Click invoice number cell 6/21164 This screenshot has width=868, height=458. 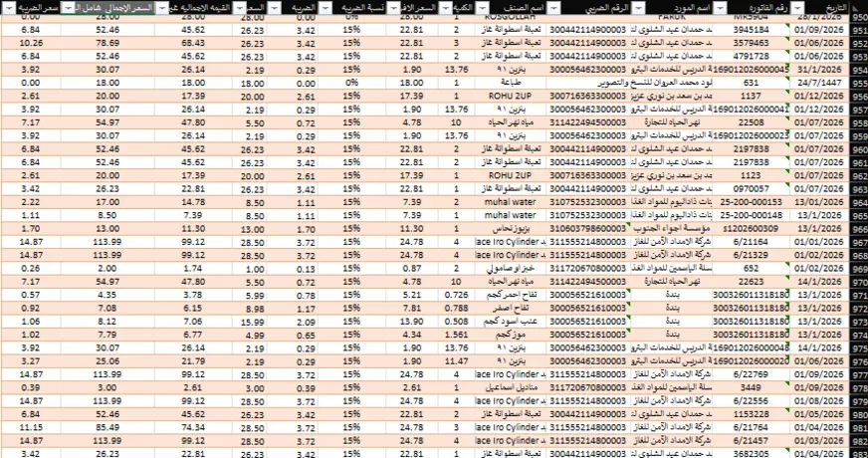point(752,242)
